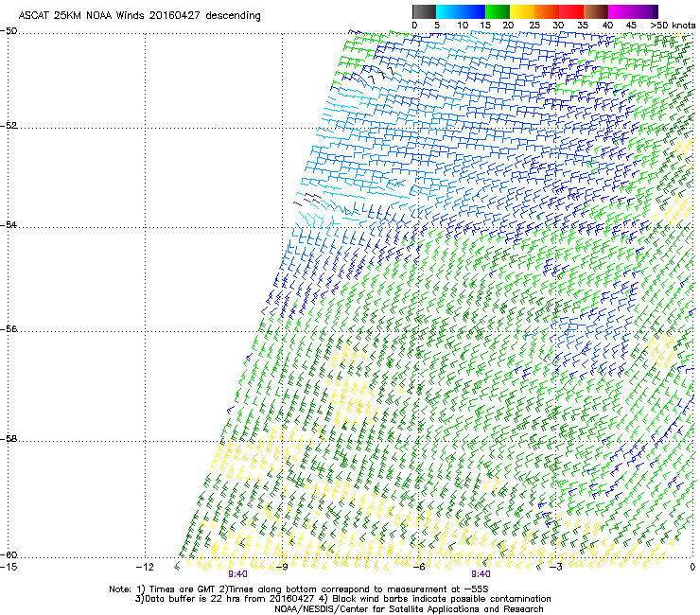
Task: Click the latitude label -50
Action: point(9,31)
